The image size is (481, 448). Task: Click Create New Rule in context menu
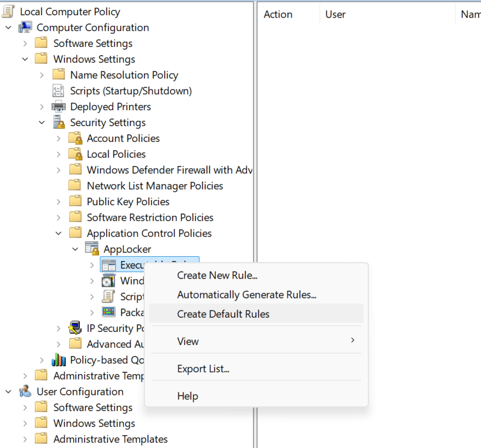coord(217,275)
